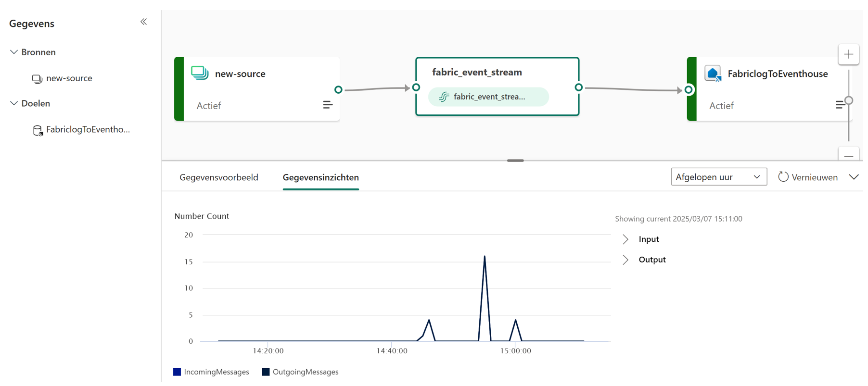Click the Actief status on FabriclogToEventhouse node
This screenshot has width=868, height=386.
coord(721,106)
